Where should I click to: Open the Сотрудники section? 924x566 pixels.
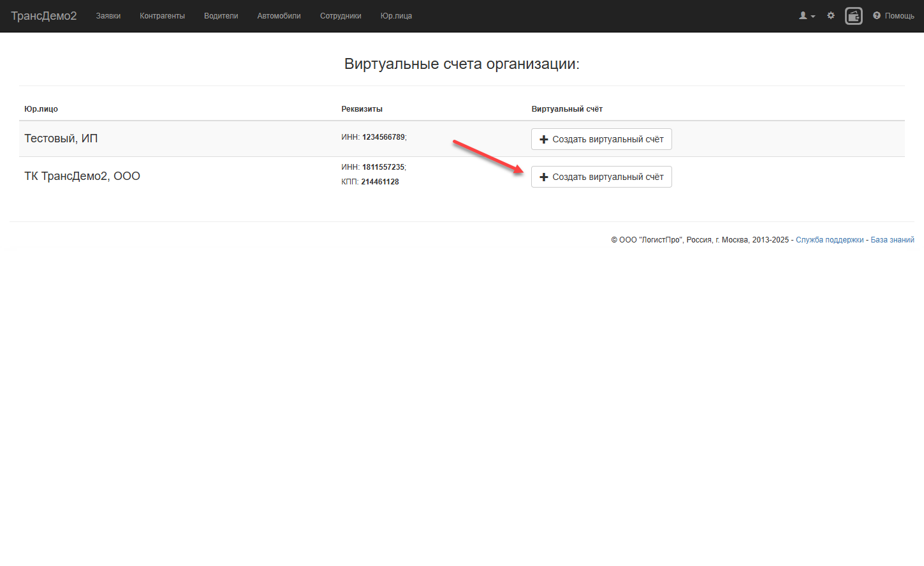coord(341,16)
